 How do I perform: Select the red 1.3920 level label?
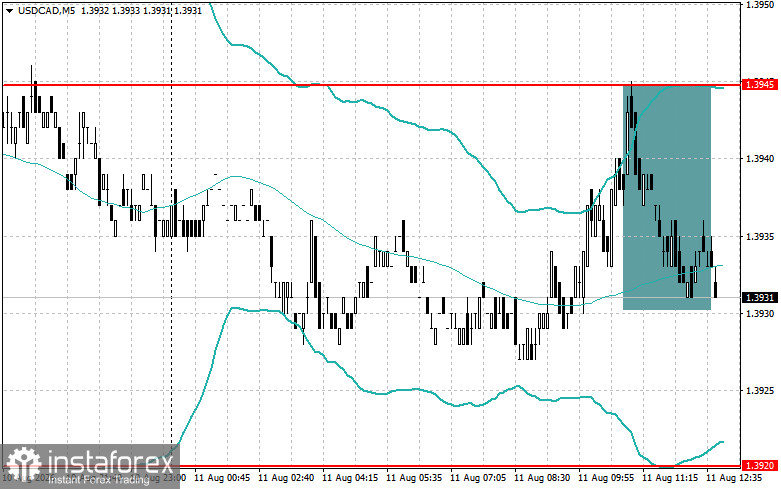760,466
